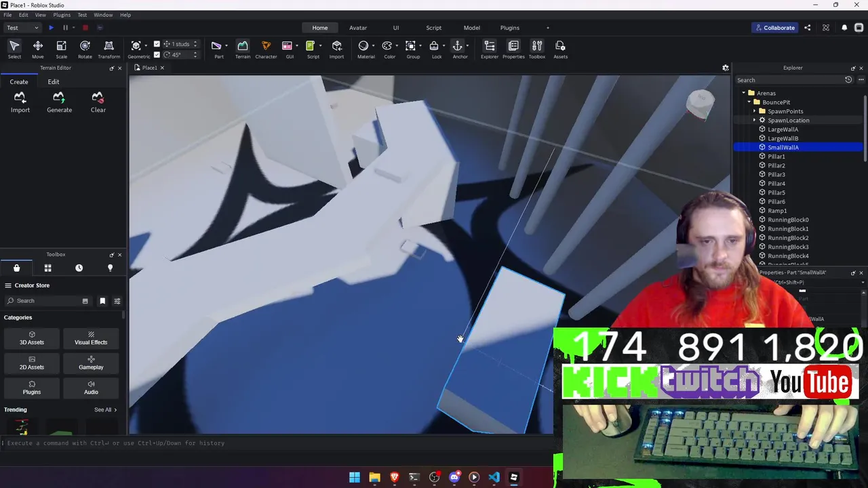Open viewport settings gear
The width and height of the screenshot is (868, 488).
[726, 68]
